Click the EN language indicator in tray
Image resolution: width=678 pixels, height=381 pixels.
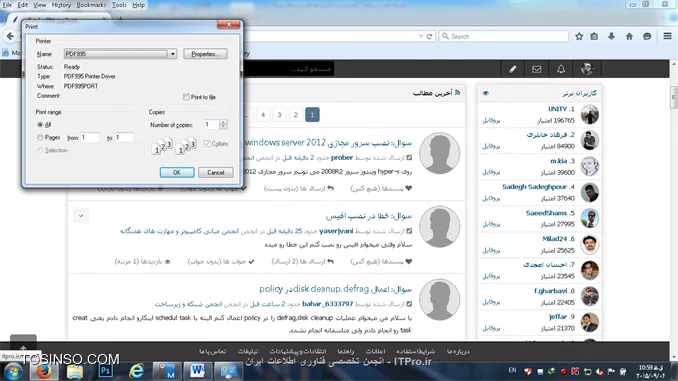pos(512,370)
